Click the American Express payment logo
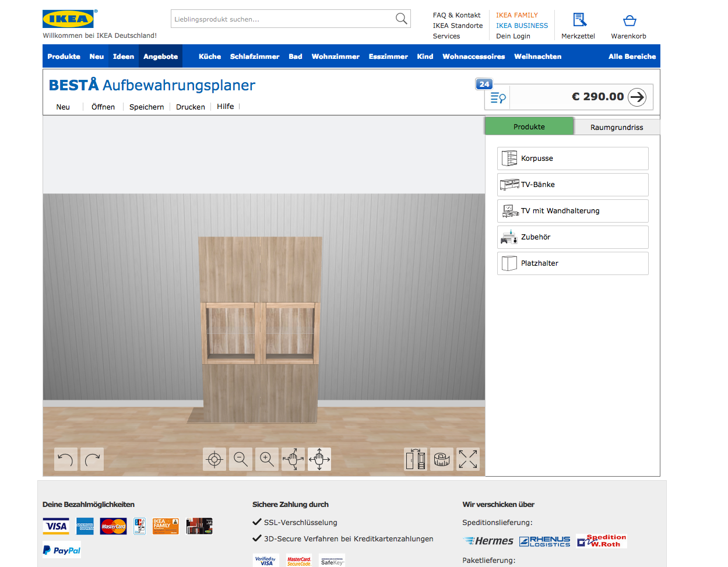This screenshot has width=728, height=567. pos(85,526)
